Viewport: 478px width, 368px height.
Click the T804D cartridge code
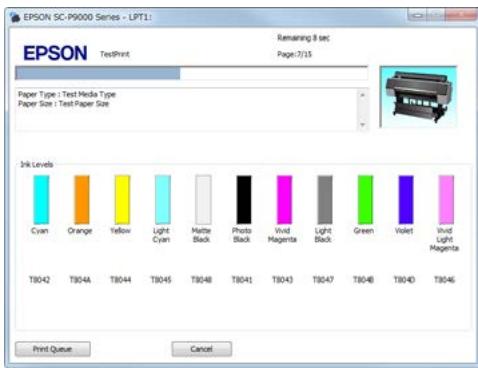(x=404, y=279)
